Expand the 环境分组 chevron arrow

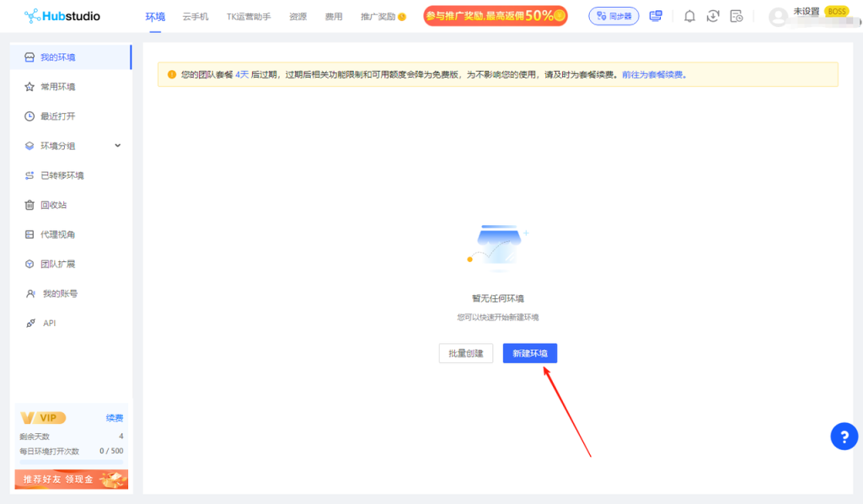[118, 146]
